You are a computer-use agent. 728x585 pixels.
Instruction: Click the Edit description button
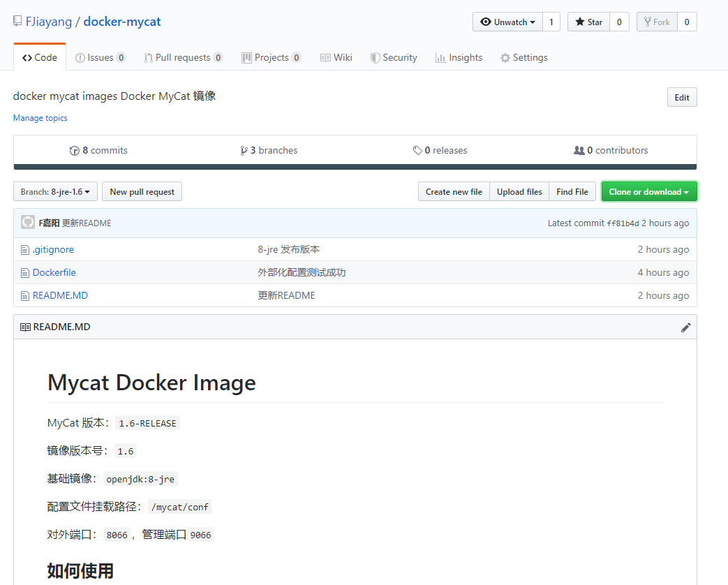pos(681,98)
